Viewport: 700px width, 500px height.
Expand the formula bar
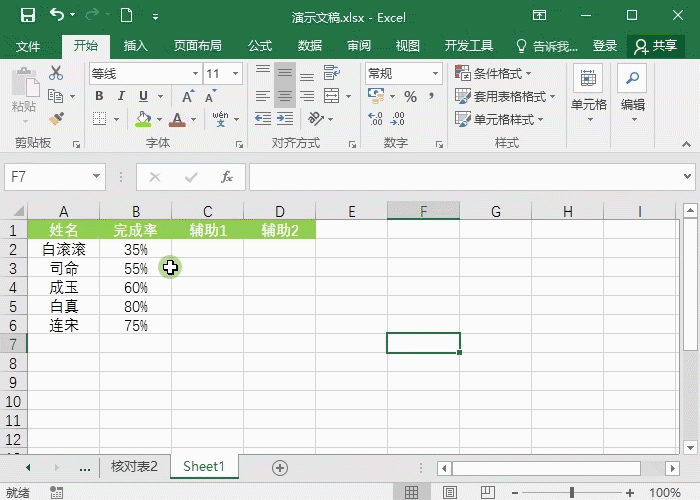click(687, 176)
